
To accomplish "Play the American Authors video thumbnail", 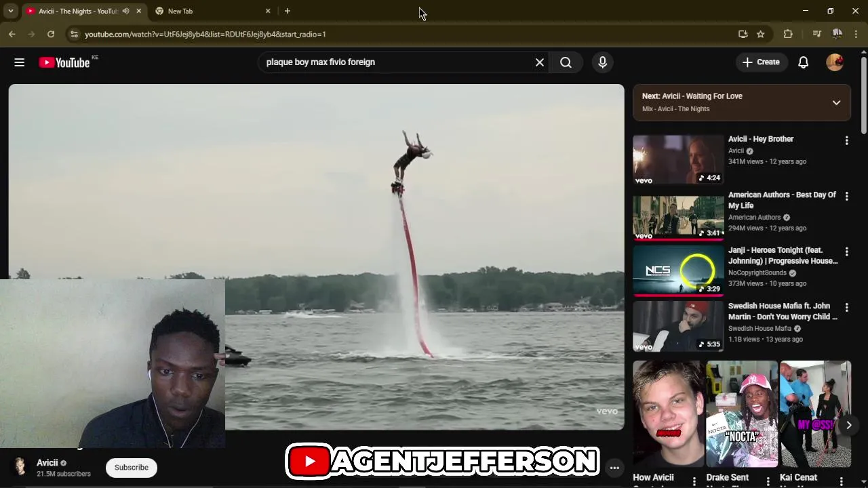I will tap(678, 217).
